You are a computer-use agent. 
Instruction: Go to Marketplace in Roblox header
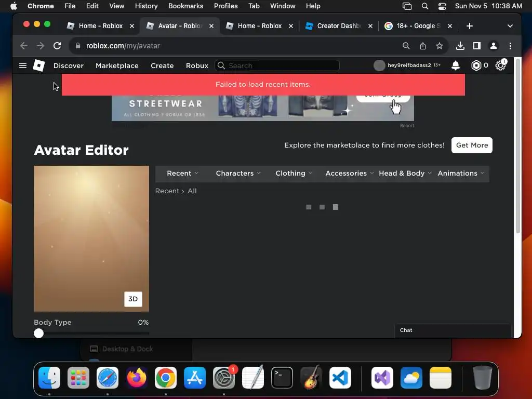point(117,65)
